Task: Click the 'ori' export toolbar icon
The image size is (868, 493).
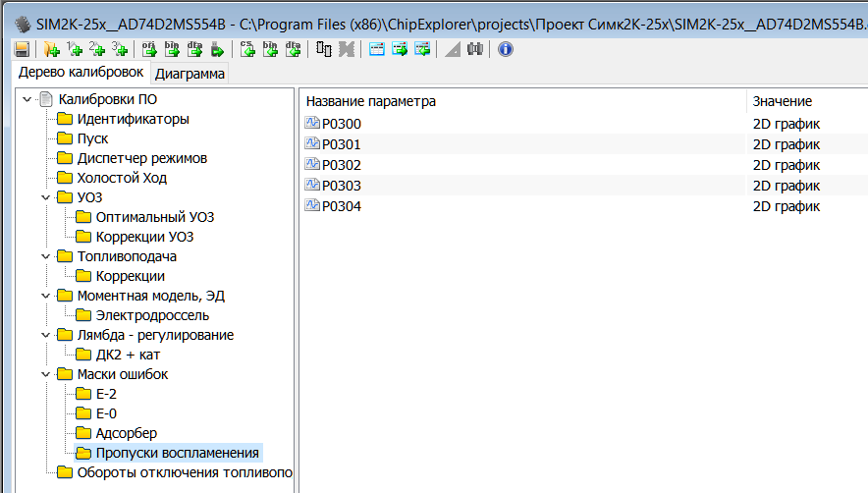Action: tap(150, 49)
